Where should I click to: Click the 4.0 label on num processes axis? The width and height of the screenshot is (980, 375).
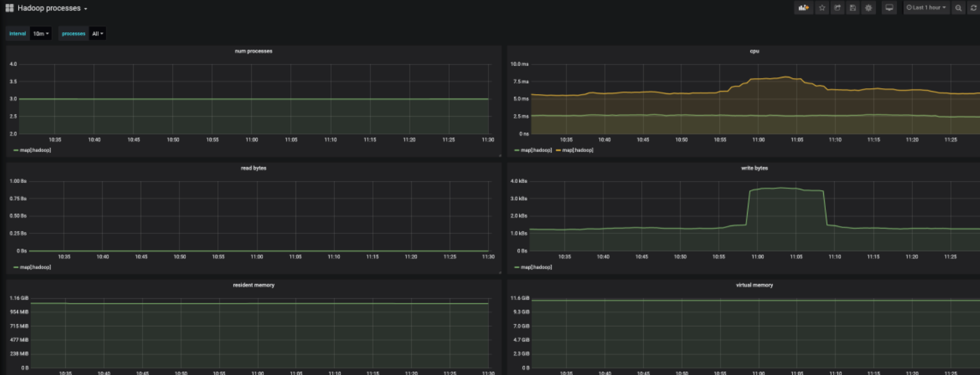coord(13,64)
